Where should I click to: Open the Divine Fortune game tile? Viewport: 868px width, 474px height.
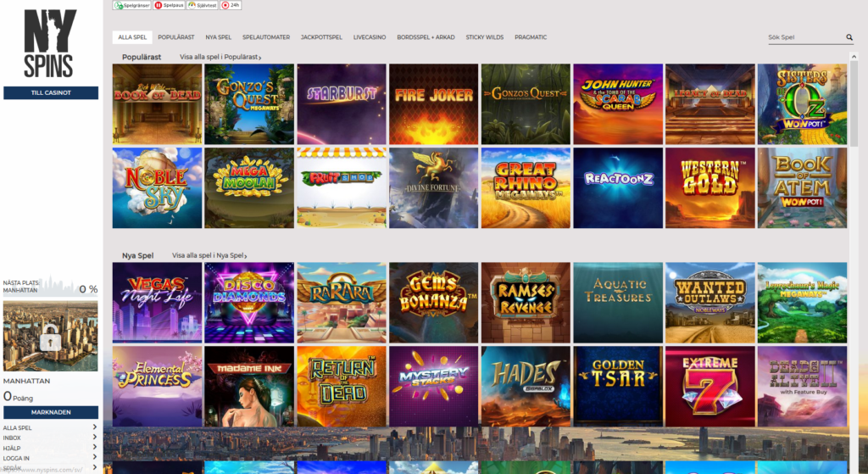coord(433,187)
